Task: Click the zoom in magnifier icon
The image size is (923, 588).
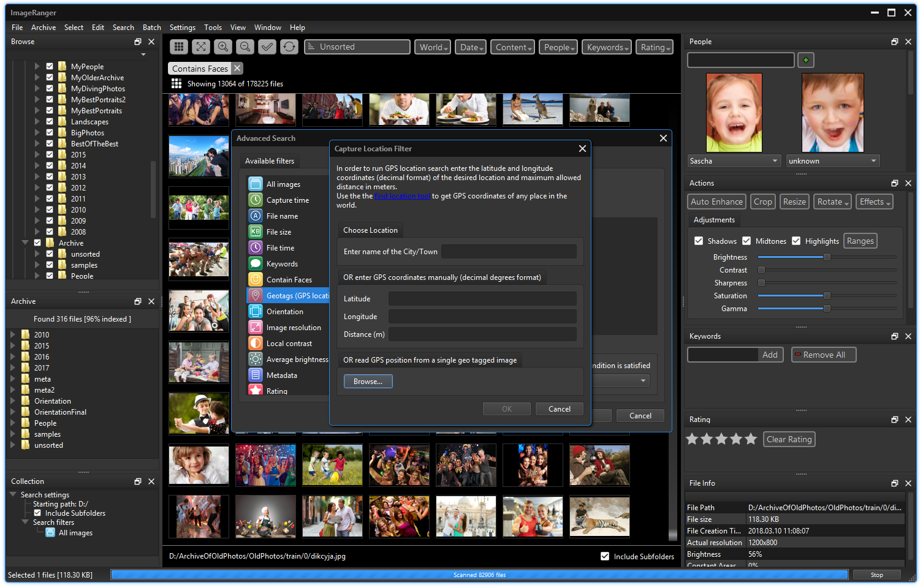Action: pos(223,47)
